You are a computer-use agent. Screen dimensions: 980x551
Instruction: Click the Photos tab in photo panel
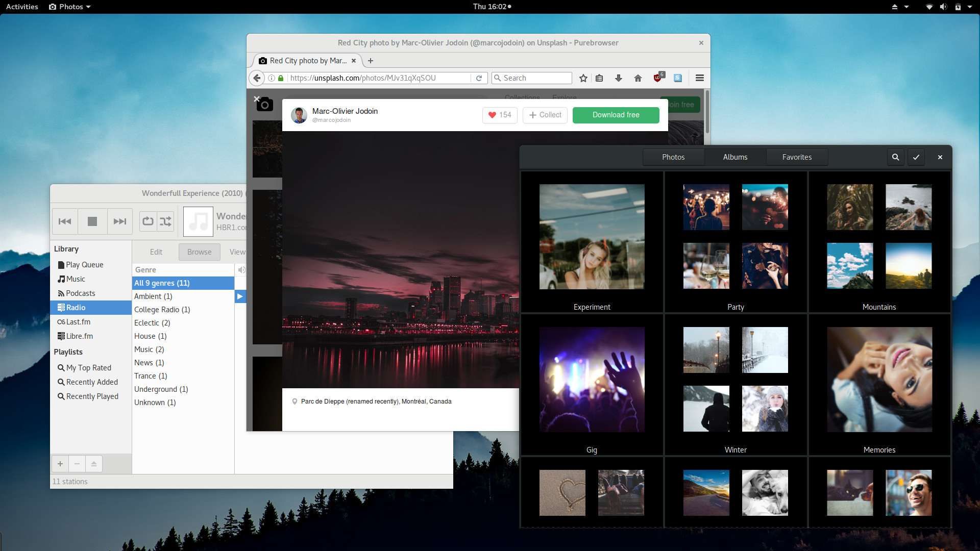[674, 157]
